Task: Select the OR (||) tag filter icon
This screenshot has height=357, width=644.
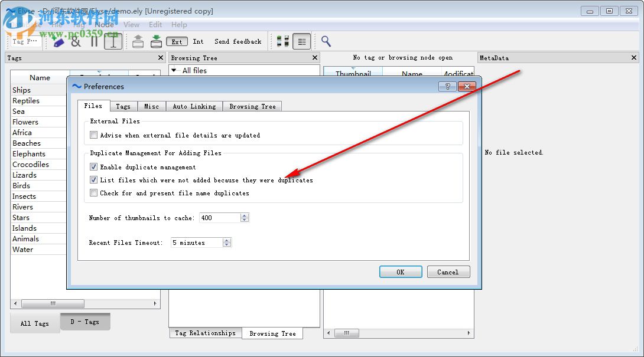Action: [x=94, y=41]
